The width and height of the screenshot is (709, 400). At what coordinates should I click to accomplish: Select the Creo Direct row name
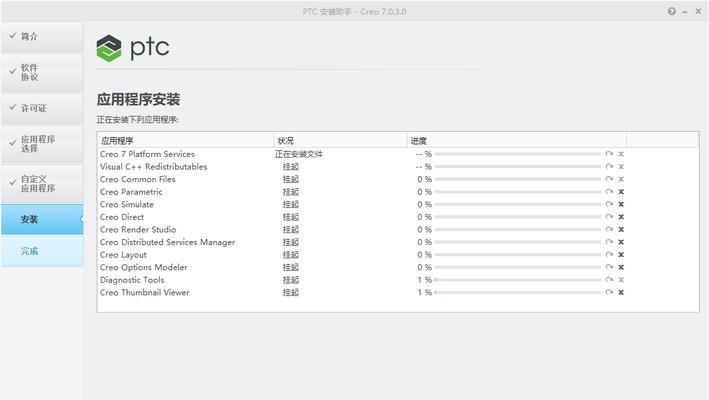(x=122, y=217)
